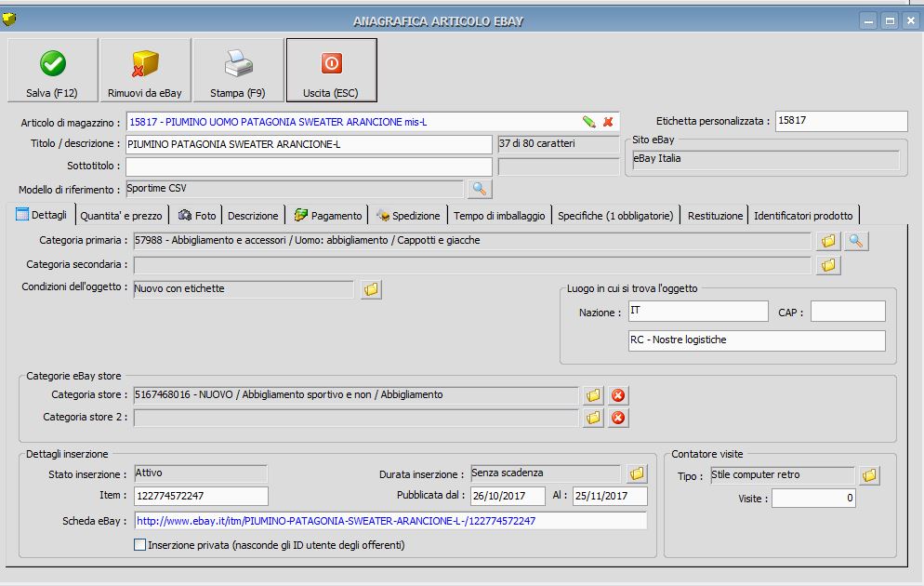Open folder icon for Durata inserzione
This screenshot has height=586, width=924.
[x=637, y=473]
